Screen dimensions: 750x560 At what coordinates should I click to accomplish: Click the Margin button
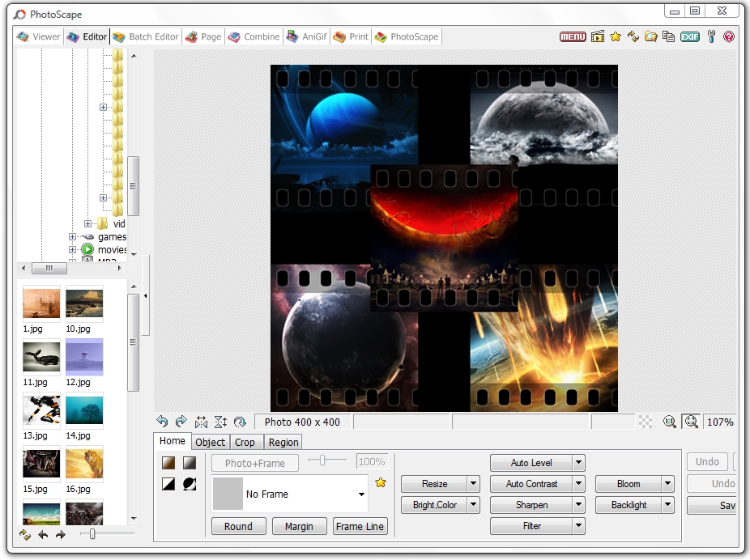pos(299,526)
